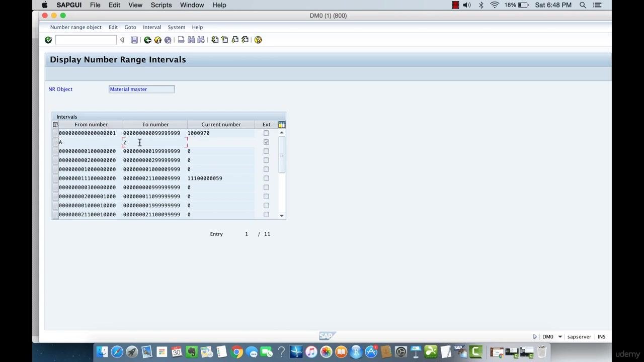Open Spotlight search in menu bar
This screenshot has height=362, width=644.
pyautogui.click(x=583, y=5)
